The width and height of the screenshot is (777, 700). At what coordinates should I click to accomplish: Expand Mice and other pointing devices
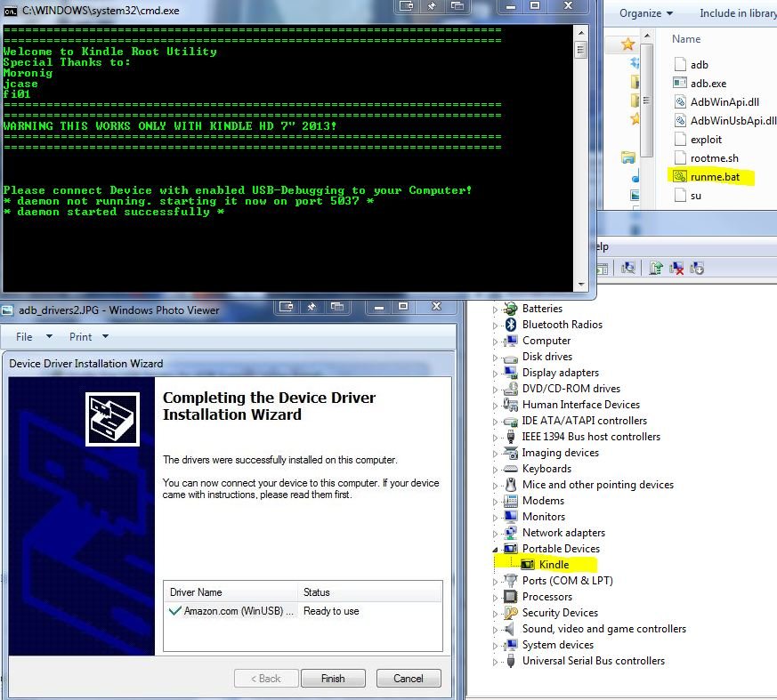click(x=495, y=487)
